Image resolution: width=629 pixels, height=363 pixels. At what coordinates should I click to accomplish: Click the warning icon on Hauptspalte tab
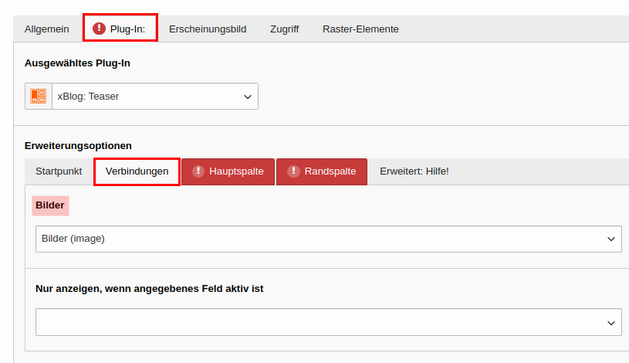click(198, 171)
